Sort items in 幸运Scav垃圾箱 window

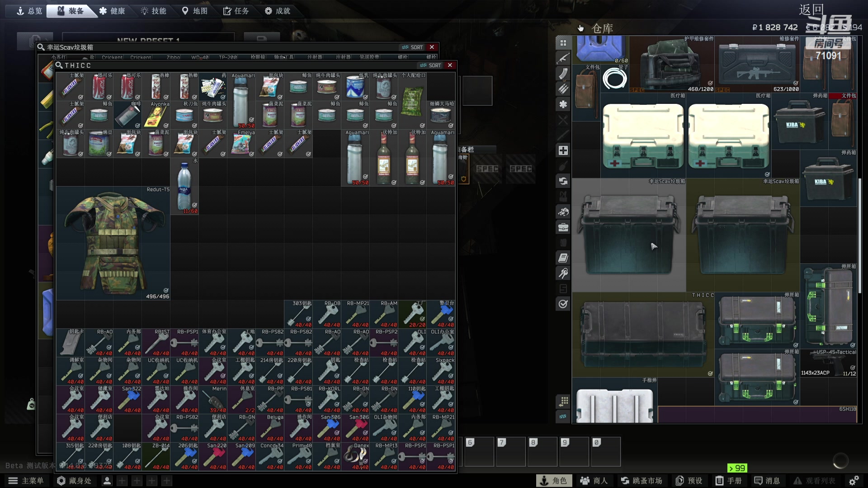[412, 47]
